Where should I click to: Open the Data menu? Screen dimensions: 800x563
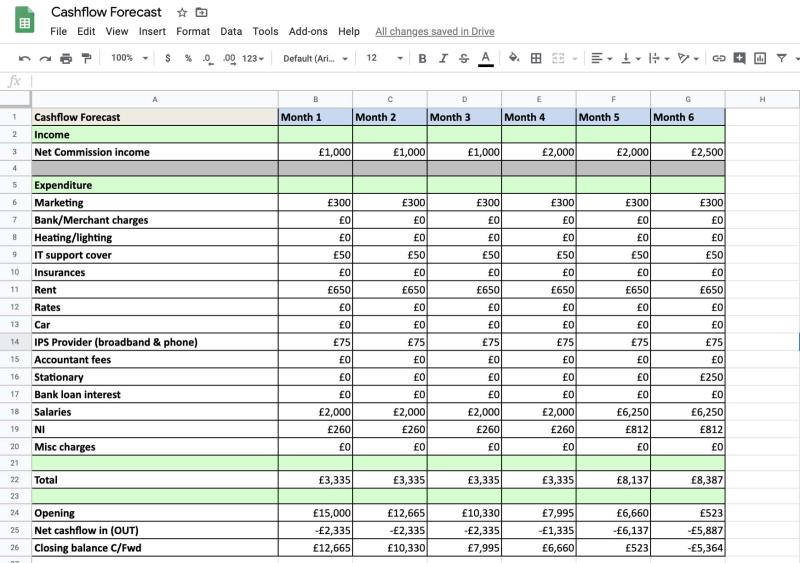pyautogui.click(x=231, y=32)
